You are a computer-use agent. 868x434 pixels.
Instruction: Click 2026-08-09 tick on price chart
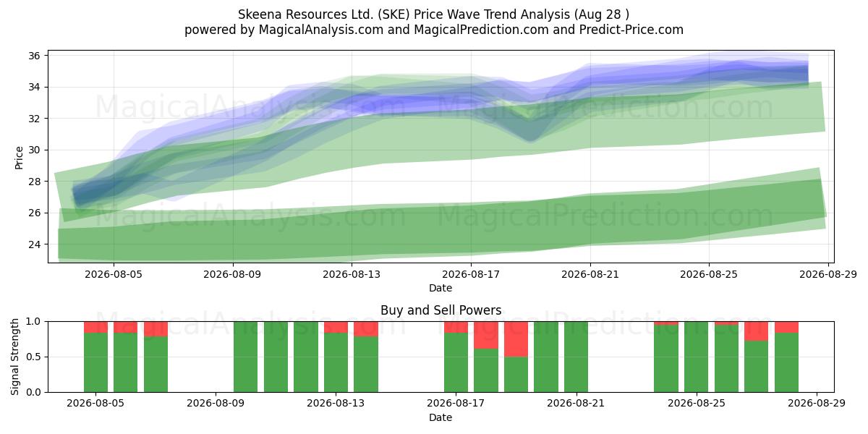[233, 274]
